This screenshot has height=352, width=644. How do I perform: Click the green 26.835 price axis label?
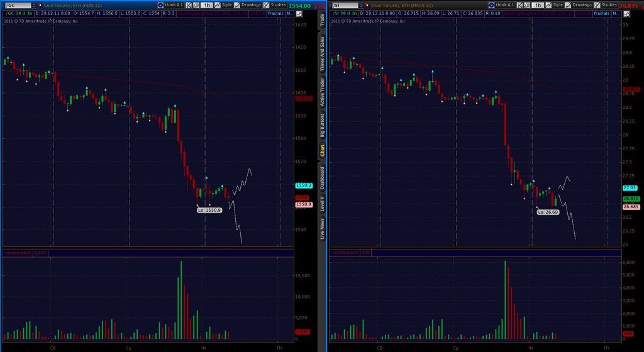pyautogui.click(x=631, y=199)
